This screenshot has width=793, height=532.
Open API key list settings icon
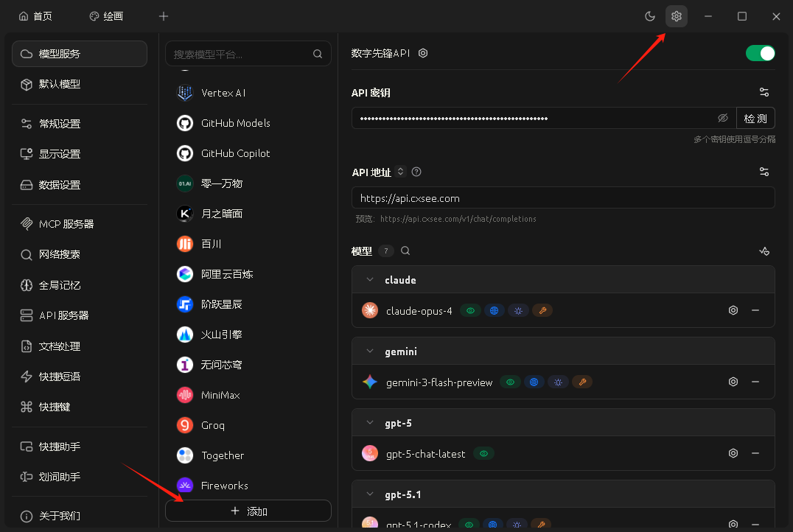764,92
